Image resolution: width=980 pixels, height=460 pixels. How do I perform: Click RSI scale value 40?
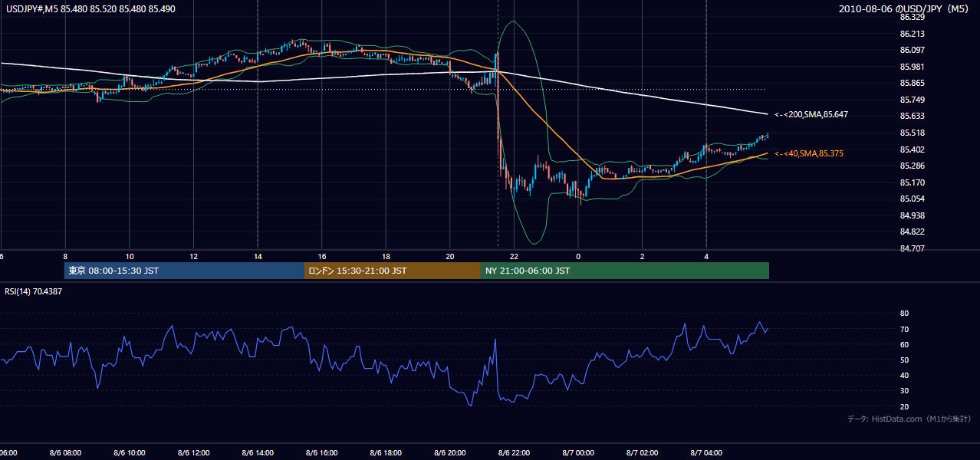(x=904, y=376)
